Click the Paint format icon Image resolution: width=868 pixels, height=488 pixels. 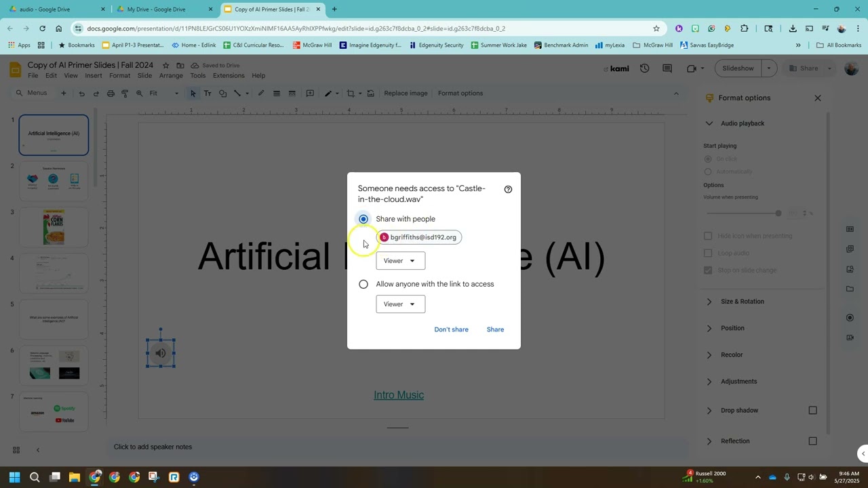(125, 94)
